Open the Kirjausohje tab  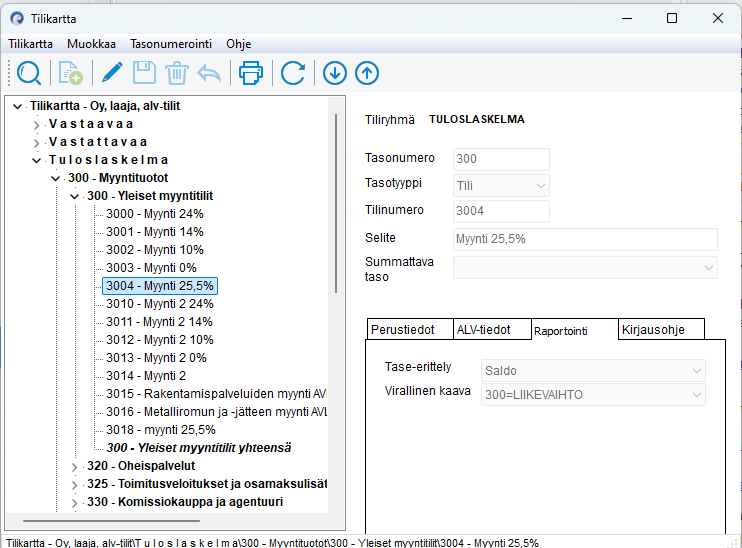click(661, 329)
